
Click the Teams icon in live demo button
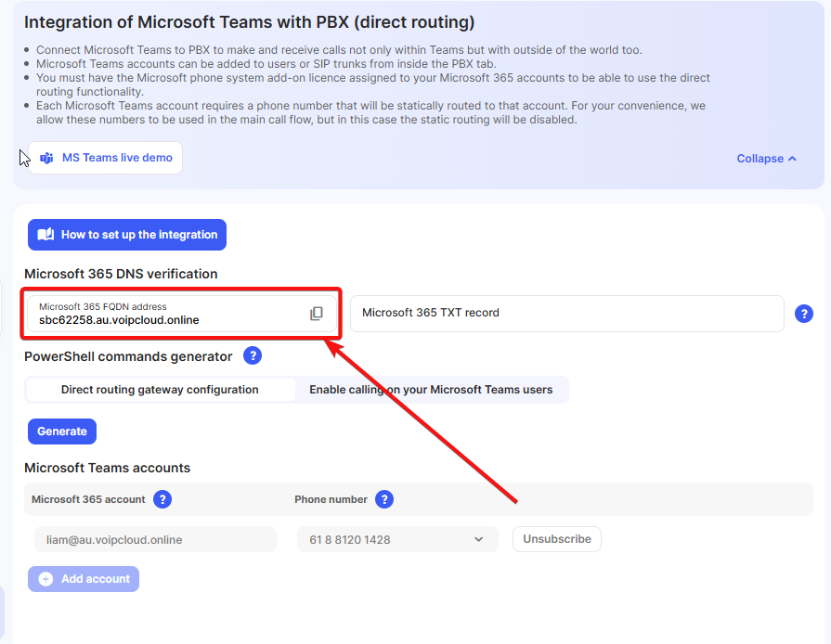(46, 158)
